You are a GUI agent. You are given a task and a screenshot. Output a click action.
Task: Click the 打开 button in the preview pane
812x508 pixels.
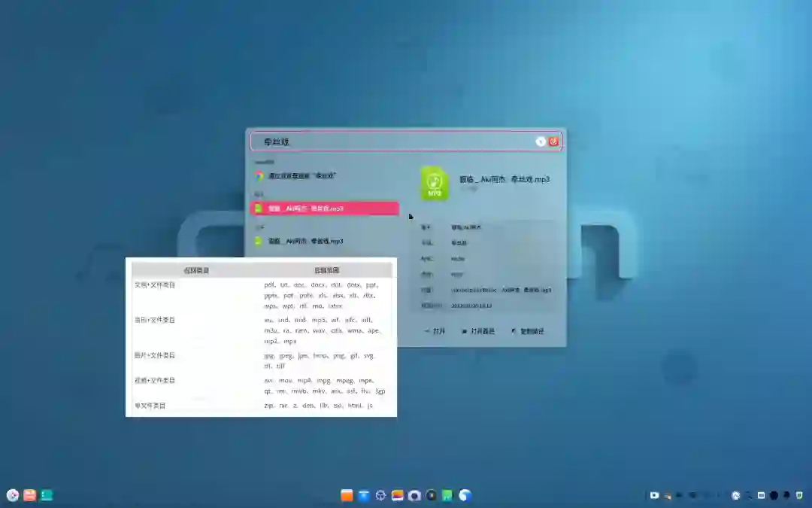point(435,331)
